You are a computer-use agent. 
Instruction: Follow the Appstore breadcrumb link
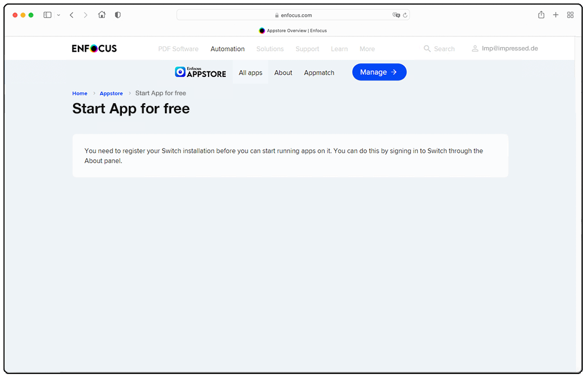(111, 94)
